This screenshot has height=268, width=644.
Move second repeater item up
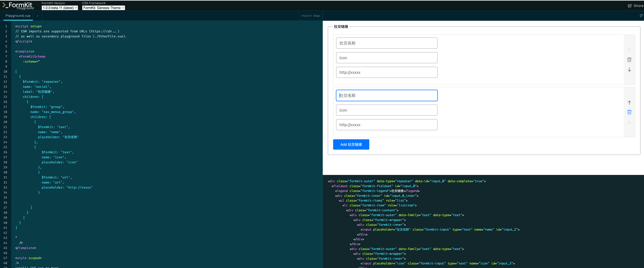[x=629, y=103]
